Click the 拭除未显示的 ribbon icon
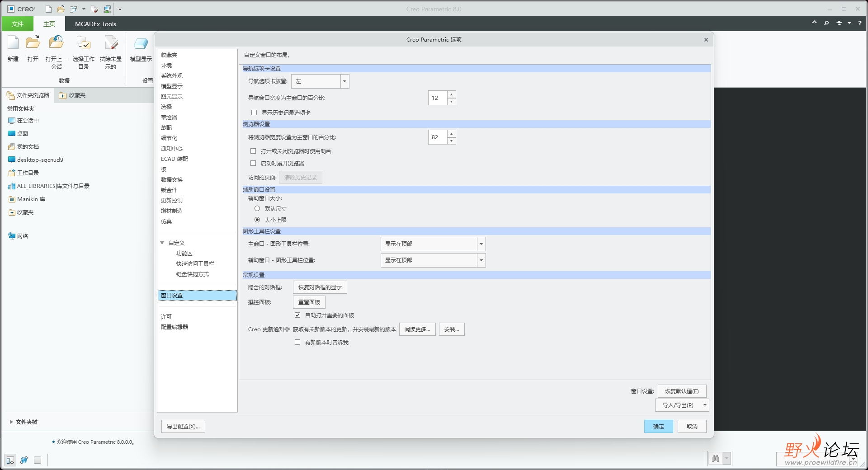Image resolution: width=868 pixels, height=470 pixels. [x=111, y=43]
